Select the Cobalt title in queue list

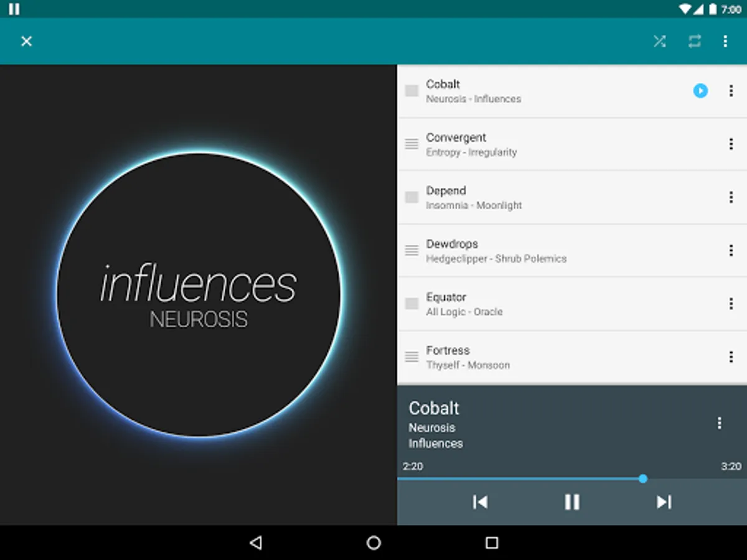pos(443,84)
